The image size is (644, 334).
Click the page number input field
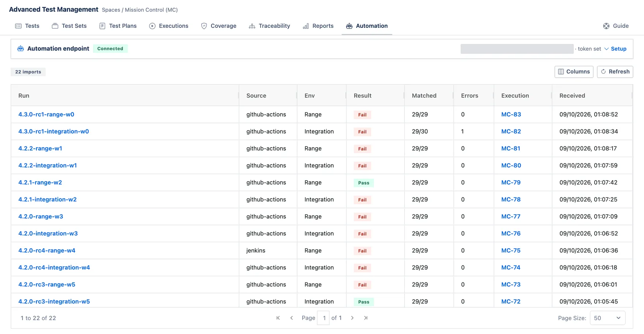(323, 318)
